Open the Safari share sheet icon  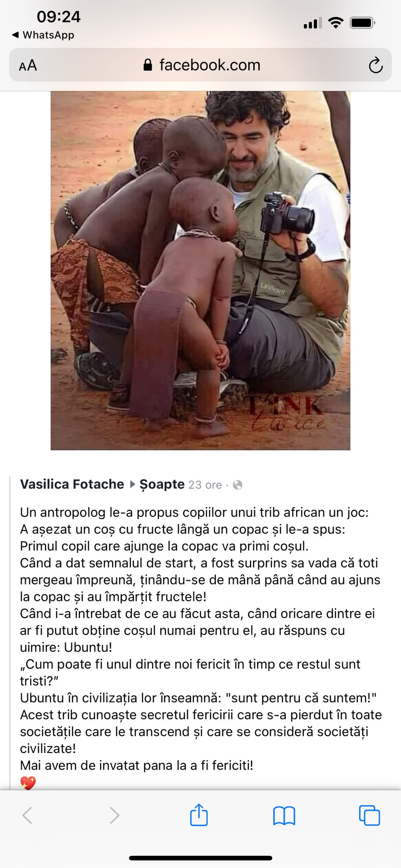(199, 814)
